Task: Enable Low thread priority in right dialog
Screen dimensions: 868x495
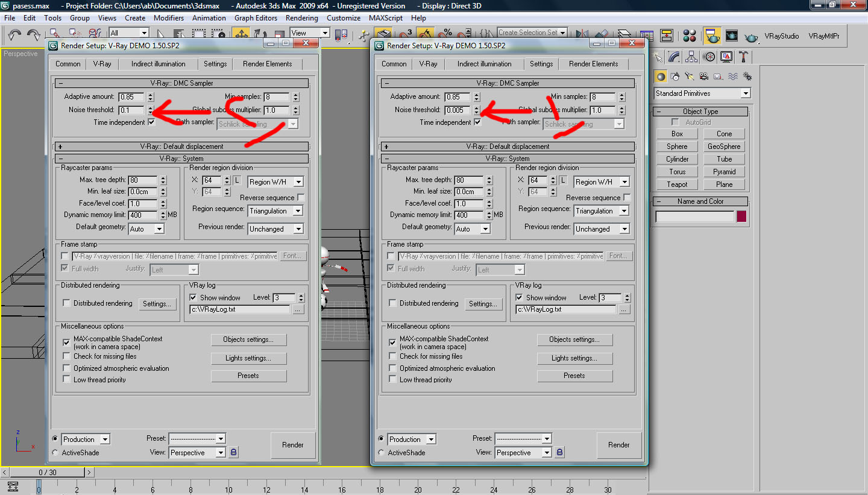Action: click(393, 380)
